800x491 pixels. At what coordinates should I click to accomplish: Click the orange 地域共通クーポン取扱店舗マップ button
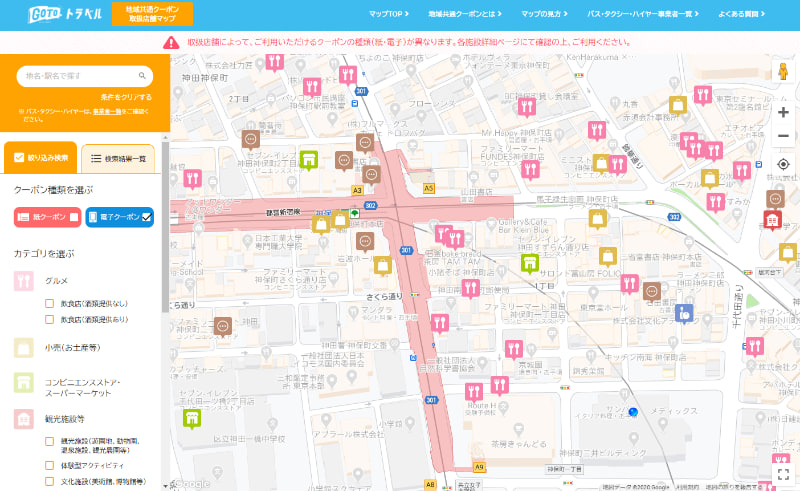pyautogui.click(x=152, y=14)
